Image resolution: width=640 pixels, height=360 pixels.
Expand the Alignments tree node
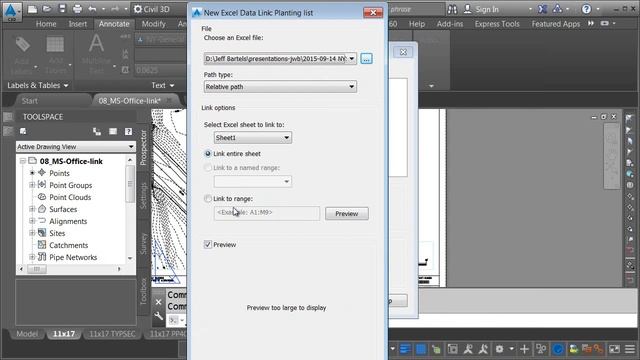tap(32, 221)
